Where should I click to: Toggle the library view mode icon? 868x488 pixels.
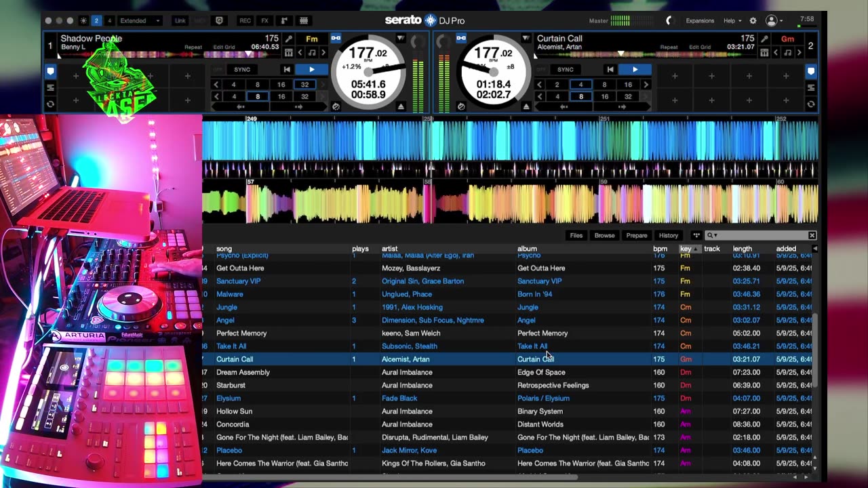click(696, 235)
